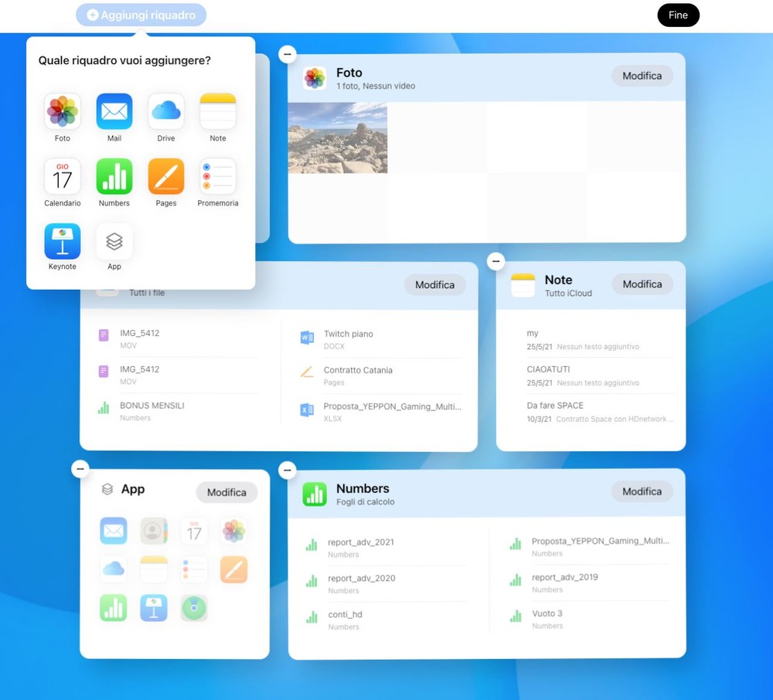Image resolution: width=773 pixels, height=700 pixels.
Task: Open the rocky landscape photo thumbnail
Action: tap(338, 138)
